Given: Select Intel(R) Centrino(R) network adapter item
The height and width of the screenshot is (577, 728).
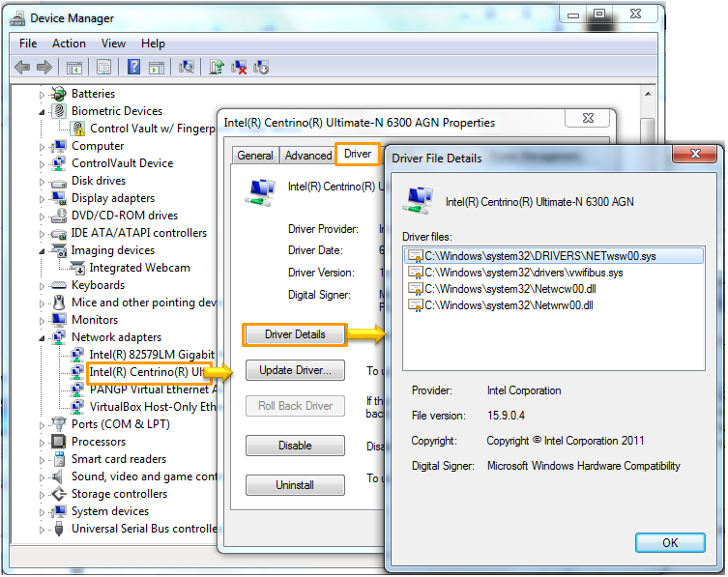Looking at the screenshot, I should click(146, 372).
